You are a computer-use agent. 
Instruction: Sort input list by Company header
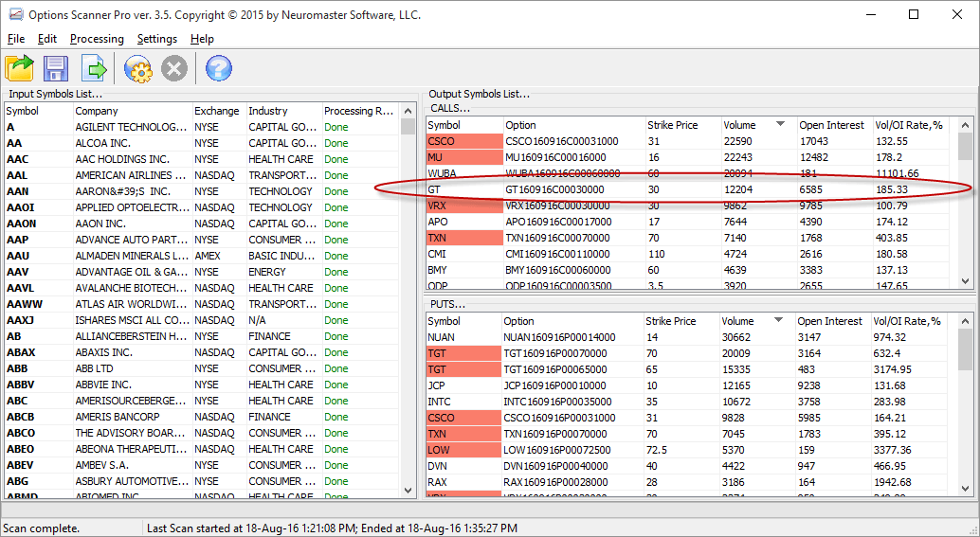(133, 111)
